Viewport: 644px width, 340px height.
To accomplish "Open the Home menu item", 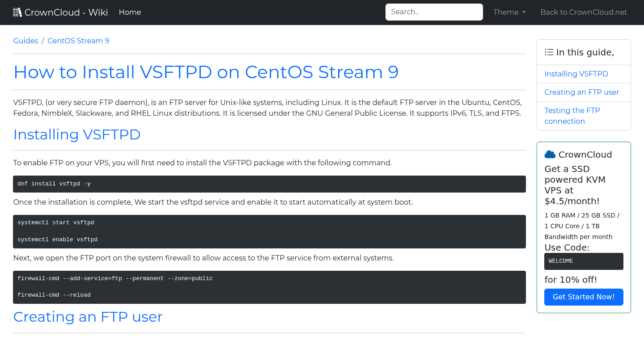I will point(130,12).
